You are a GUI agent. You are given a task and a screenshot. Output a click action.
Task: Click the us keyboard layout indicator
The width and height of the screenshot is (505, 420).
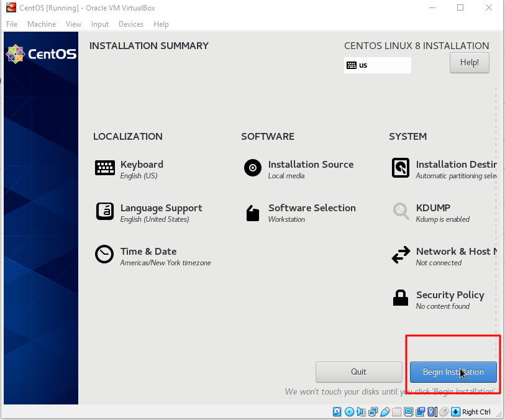pos(378,65)
